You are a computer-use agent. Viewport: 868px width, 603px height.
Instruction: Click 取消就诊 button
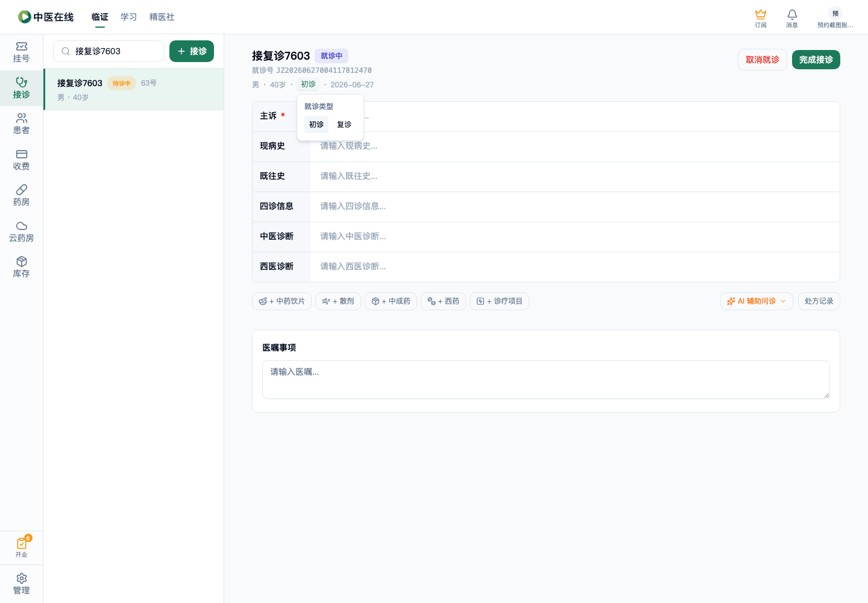(763, 60)
